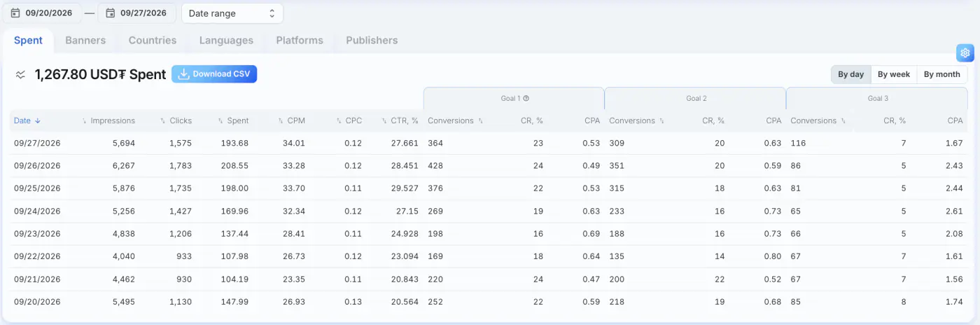Click CTR value 29.527
The height and width of the screenshot is (325, 980).
coord(404,188)
